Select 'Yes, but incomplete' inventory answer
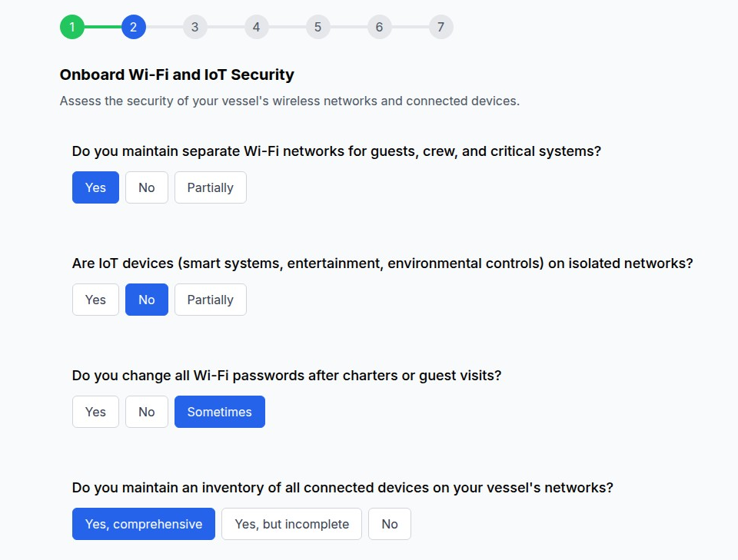The image size is (738, 560). tap(291, 524)
